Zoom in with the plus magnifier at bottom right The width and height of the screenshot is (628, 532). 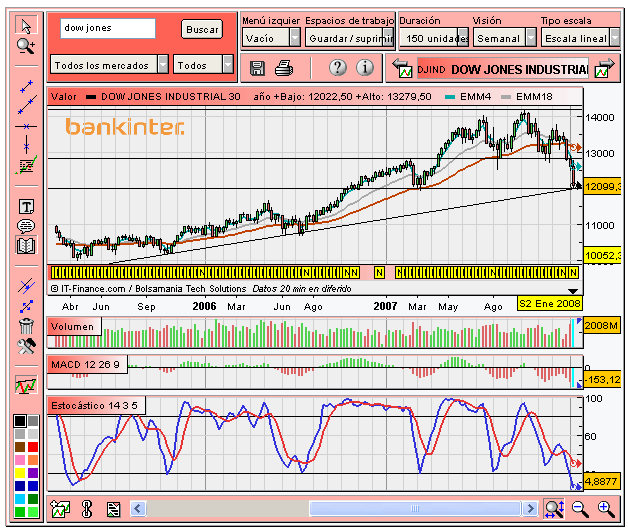click(606, 509)
